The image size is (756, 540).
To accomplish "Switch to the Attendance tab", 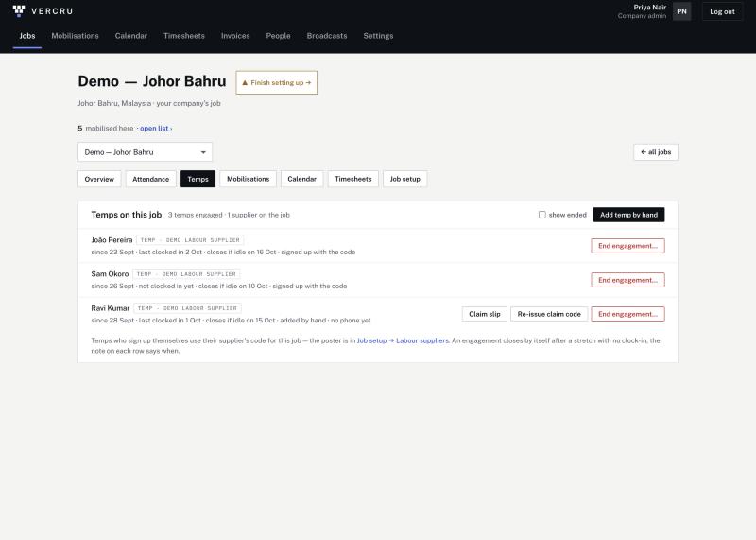I will click(150, 179).
